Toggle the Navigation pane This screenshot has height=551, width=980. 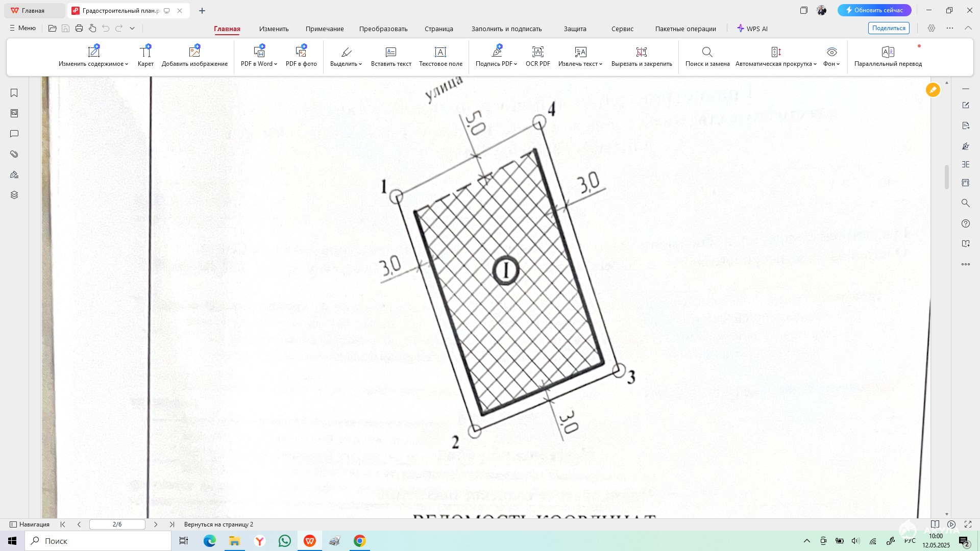(x=30, y=524)
